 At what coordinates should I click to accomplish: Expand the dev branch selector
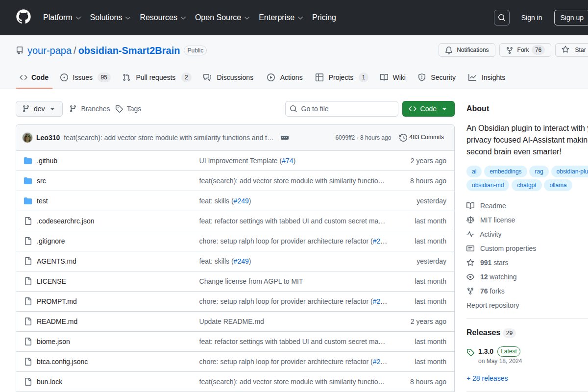pos(39,109)
